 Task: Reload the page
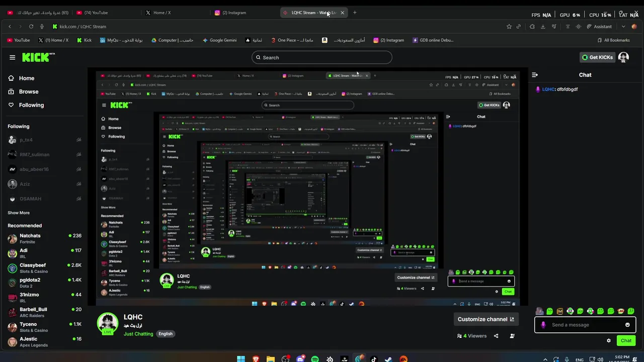(31, 27)
